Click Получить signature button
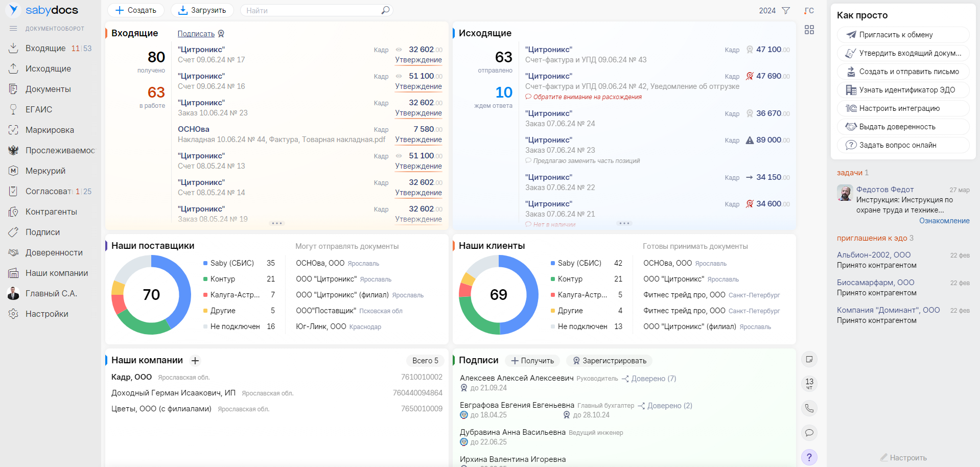This screenshot has width=980, height=467. [x=532, y=361]
